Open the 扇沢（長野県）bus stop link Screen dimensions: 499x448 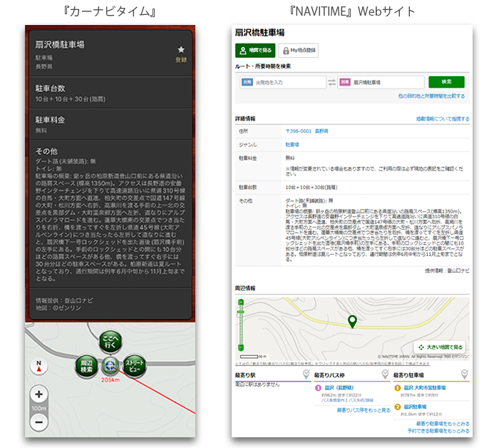(x=339, y=387)
